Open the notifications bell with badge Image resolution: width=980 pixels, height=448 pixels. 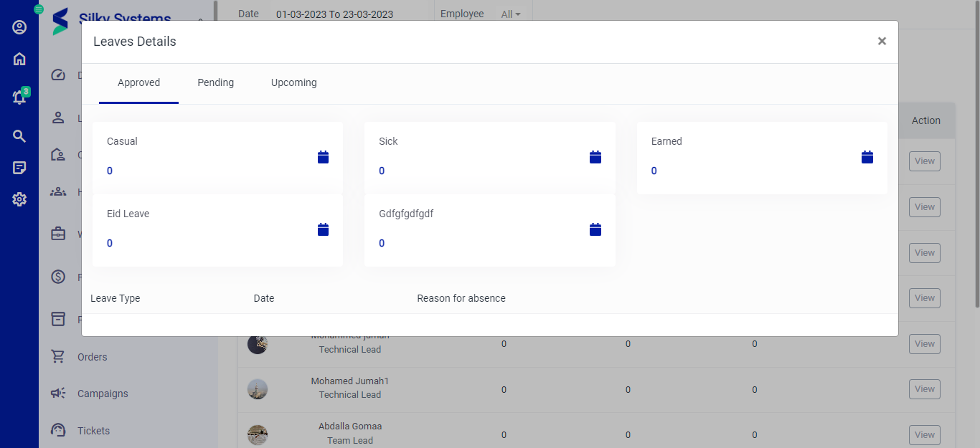pos(19,97)
